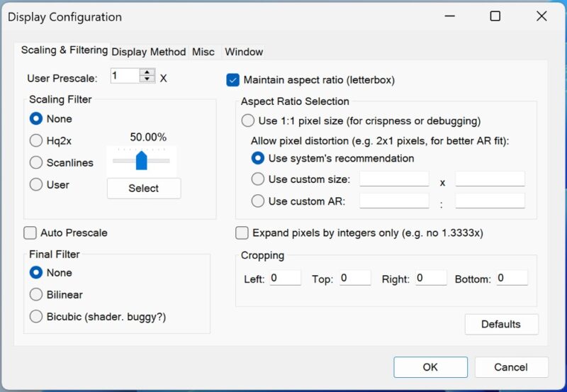This screenshot has height=392, width=567.
Task: Open the Window tab
Action: point(243,52)
